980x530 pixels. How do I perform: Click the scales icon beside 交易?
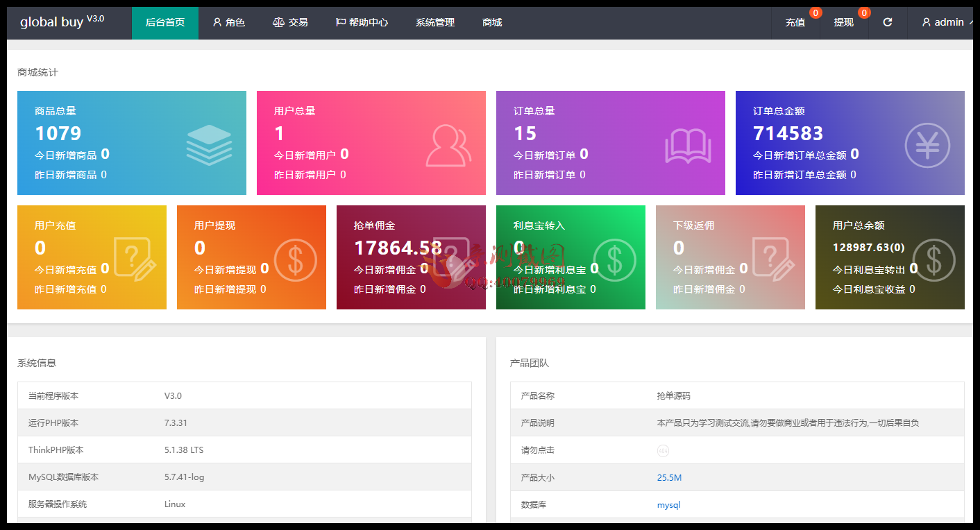(278, 22)
